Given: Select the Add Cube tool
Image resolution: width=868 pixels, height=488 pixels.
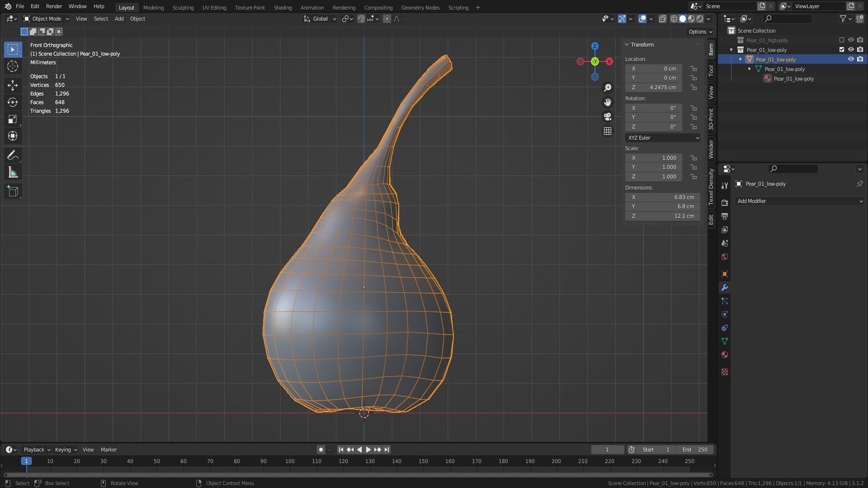Looking at the screenshot, I should (x=13, y=192).
